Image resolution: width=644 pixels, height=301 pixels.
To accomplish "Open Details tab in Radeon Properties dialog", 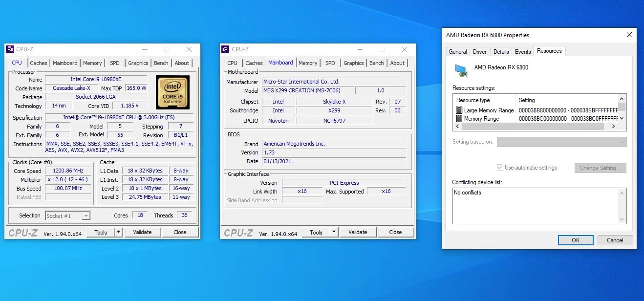I will pyautogui.click(x=501, y=52).
